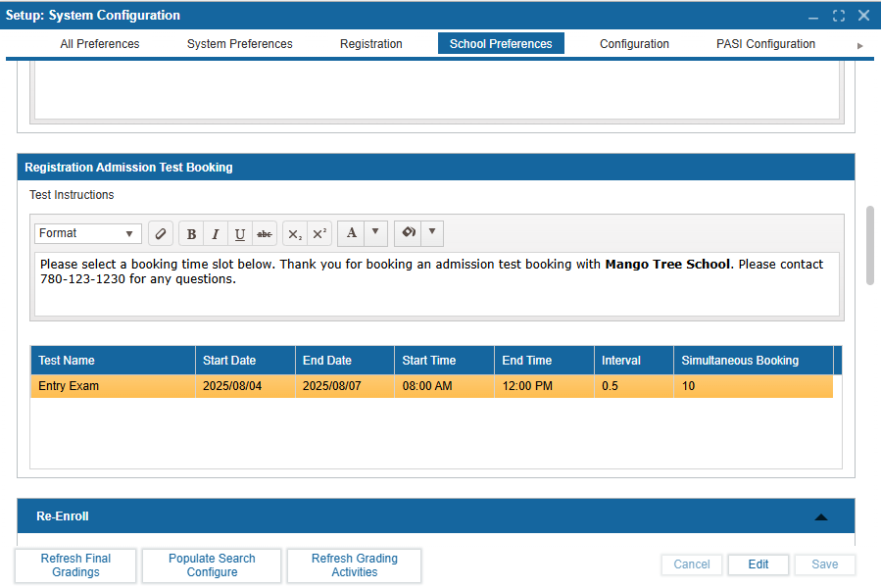Click the subscript icon
Viewport: 881px width, 588px height.
pos(295,234)
